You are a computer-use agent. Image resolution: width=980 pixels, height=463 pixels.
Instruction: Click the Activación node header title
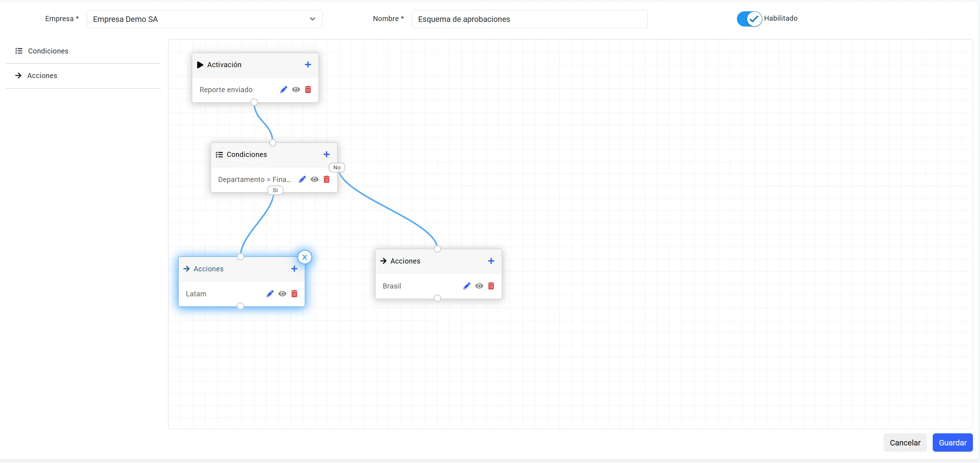pos(224,65)
